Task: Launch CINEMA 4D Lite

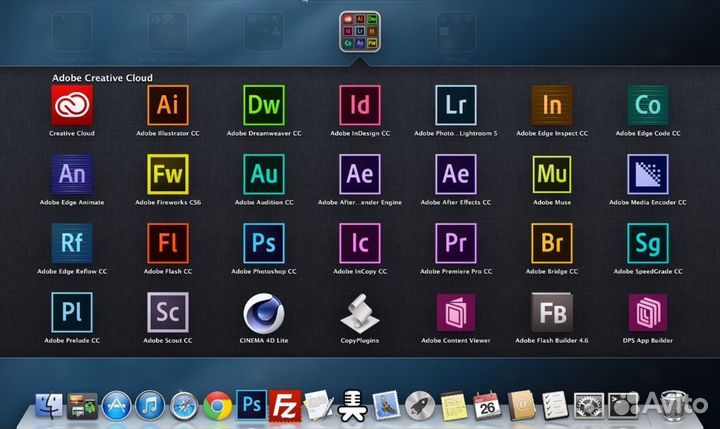Action: coord(264,314)
